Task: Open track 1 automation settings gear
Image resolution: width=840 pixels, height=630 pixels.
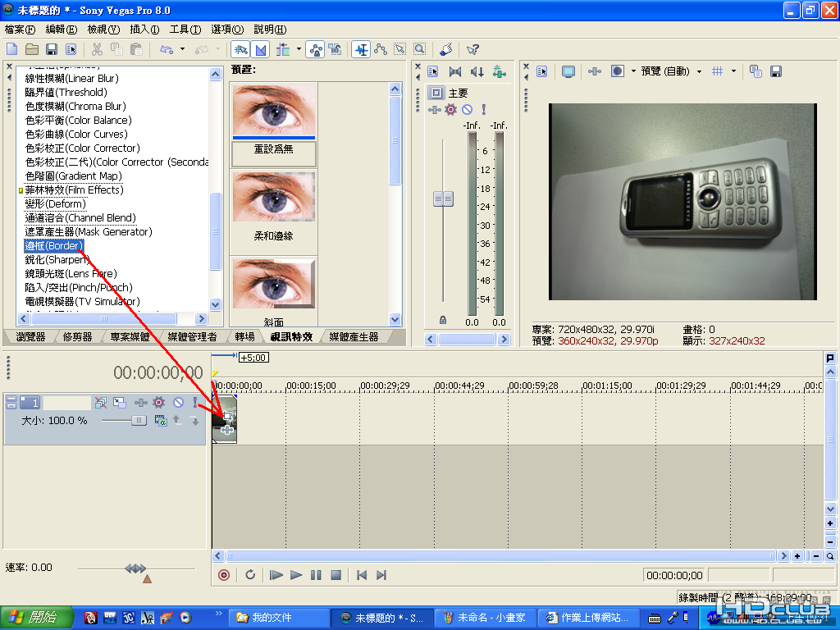Action: [158, 403]
